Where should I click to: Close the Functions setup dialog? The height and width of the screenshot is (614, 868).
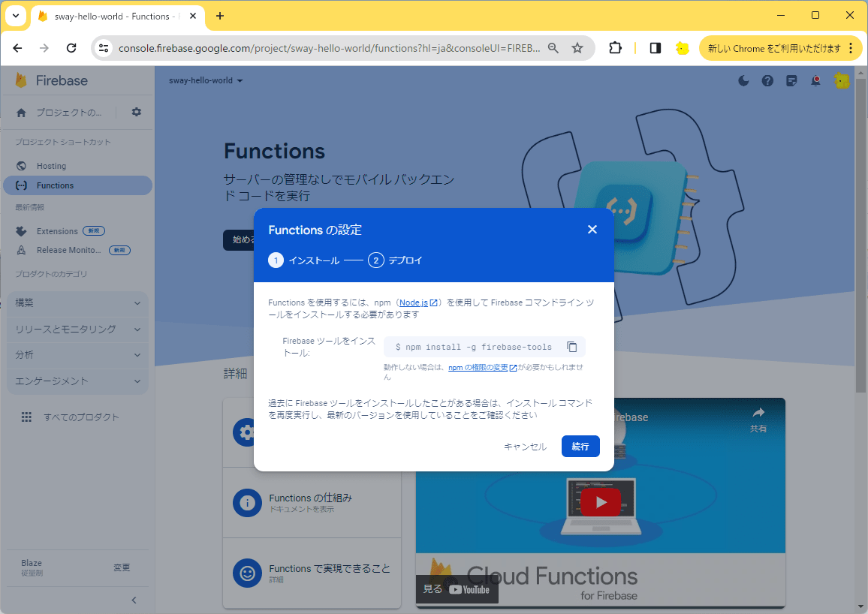592,230
